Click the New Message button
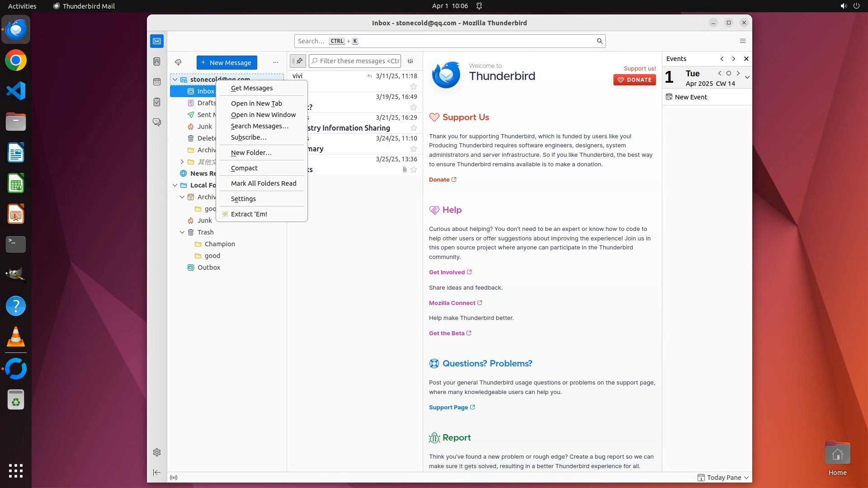 click(x=226, y=62)
